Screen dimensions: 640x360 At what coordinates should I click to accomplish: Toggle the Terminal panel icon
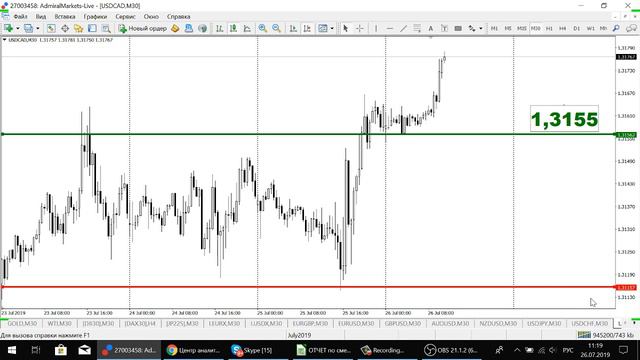tap(92, 28)
